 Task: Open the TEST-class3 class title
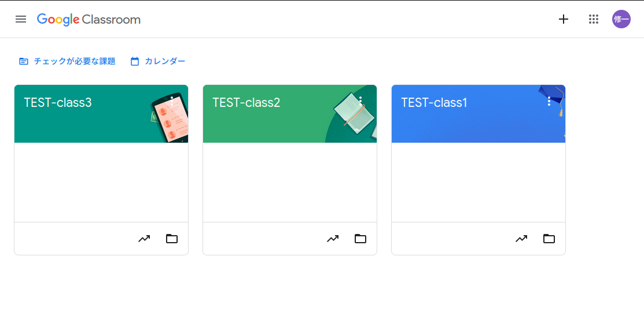pos(58,103)
